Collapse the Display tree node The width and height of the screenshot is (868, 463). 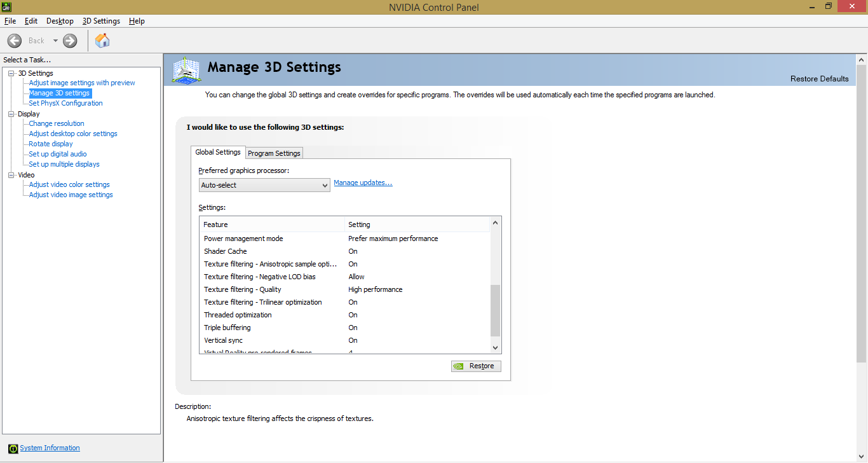coord(11,114)
